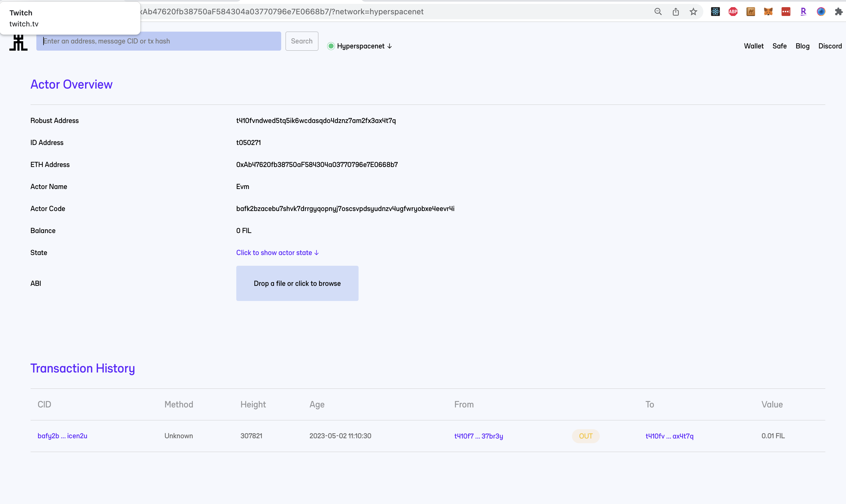The width and height of the screenshot is (846, 504).
Task: Click the green network status indicator
Action: tap(331, 46)
